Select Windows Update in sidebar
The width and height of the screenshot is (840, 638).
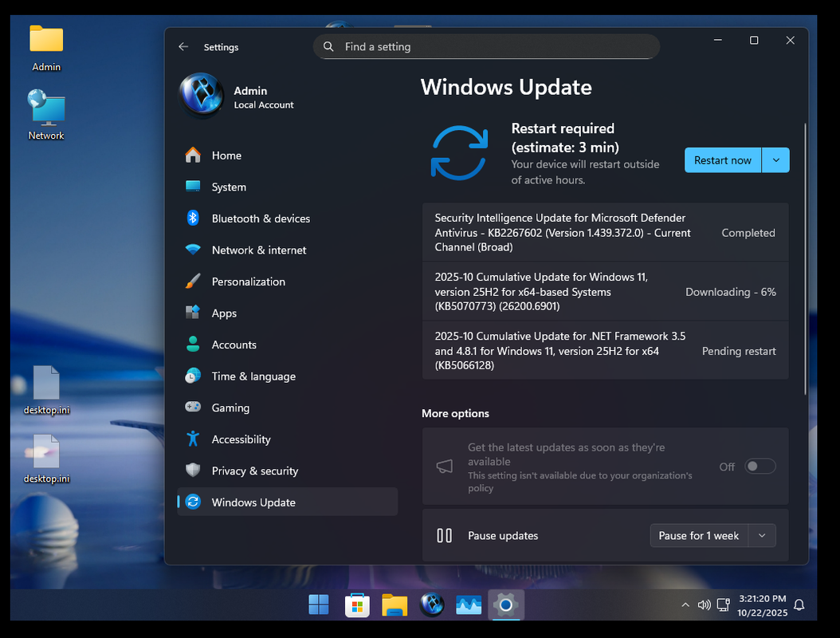[287, 502]
